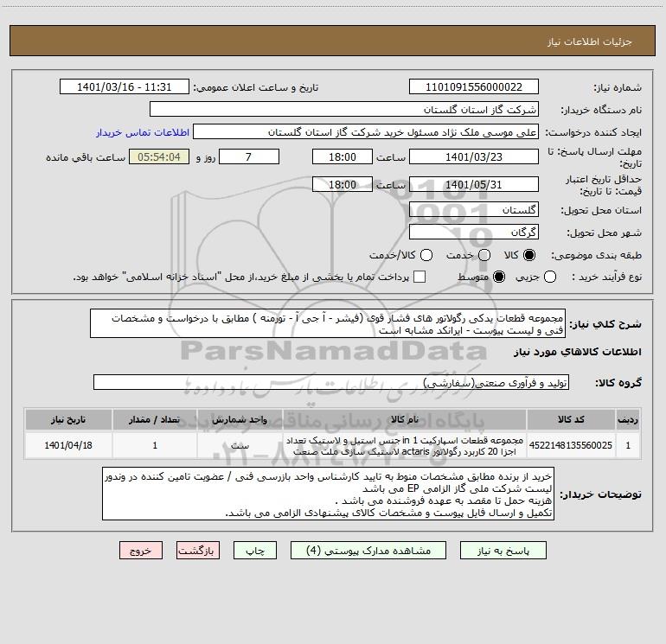The width and height of the screenshot is (666, 644).
Task: Click the remaining days field showing 7
Action: point(249,156)
